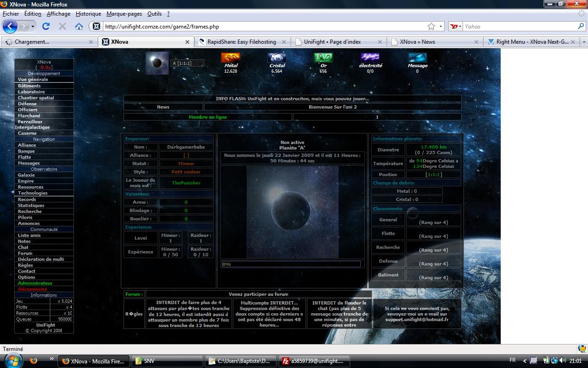Go to the Firefox home page icon

(79, 26)
